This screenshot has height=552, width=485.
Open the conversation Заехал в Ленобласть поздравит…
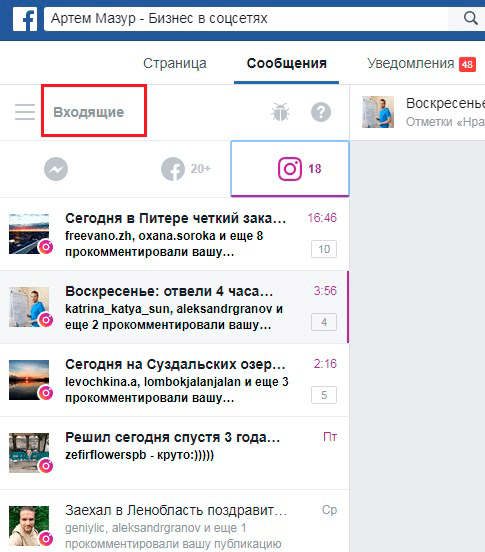tap(174, 521)
